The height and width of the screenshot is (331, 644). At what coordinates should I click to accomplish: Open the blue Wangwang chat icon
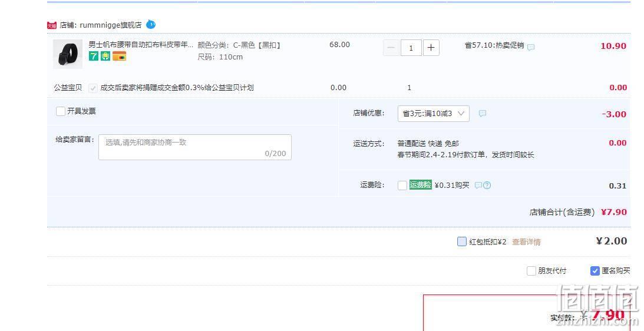(x=151, y=25)
